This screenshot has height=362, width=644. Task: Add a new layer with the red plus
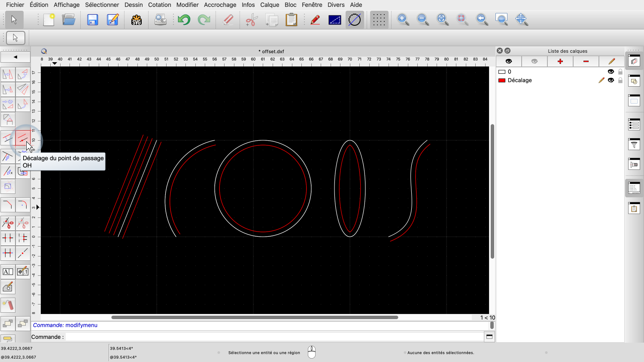pos(560,61)
